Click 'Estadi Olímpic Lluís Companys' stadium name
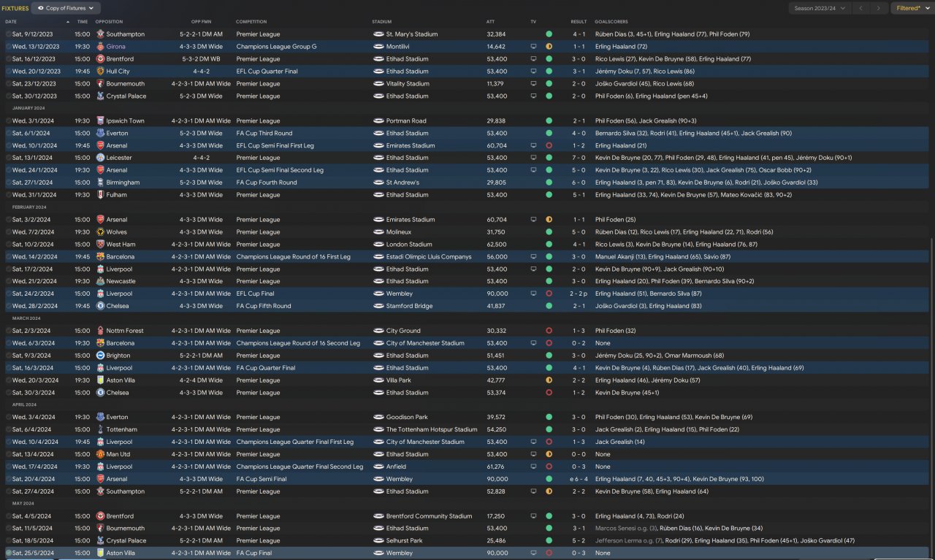The height and width of the screenshot is (560, 935). pos(429,257)
